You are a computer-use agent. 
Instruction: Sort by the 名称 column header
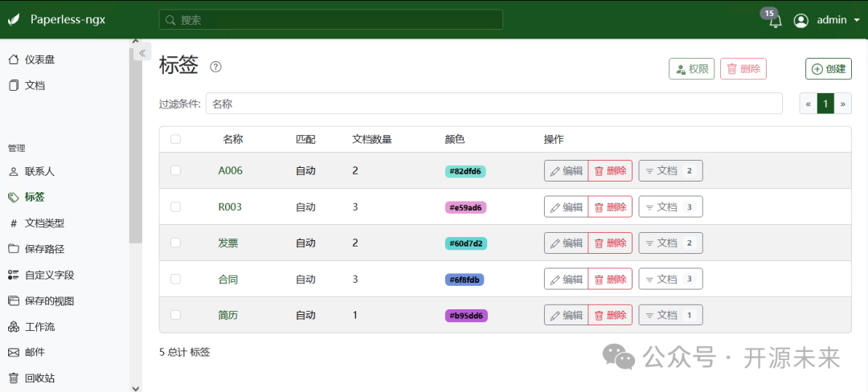tap(233, 139)
